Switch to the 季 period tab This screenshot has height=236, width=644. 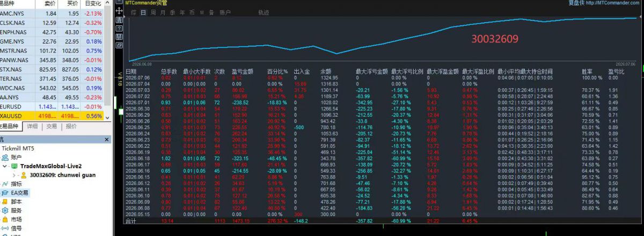173,12
